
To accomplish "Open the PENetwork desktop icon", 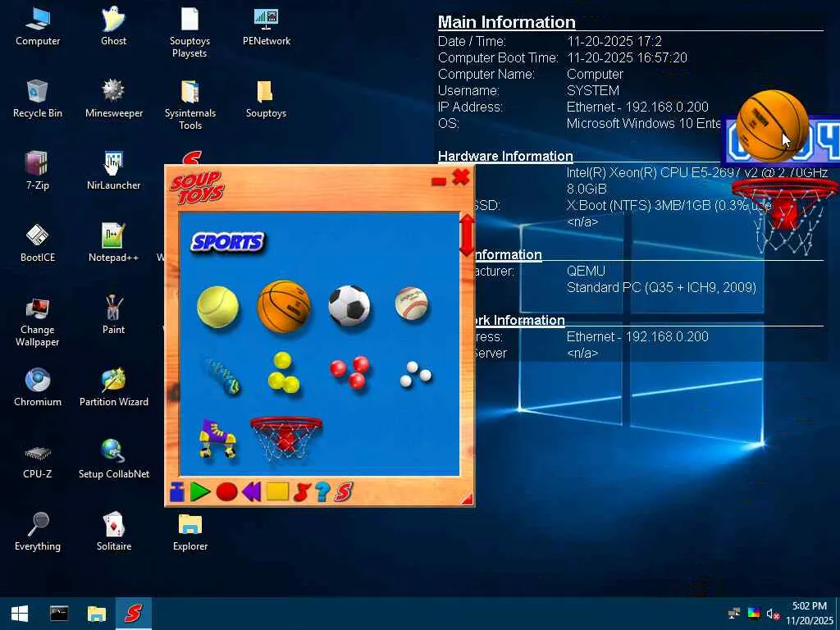I will click(267, 27).
